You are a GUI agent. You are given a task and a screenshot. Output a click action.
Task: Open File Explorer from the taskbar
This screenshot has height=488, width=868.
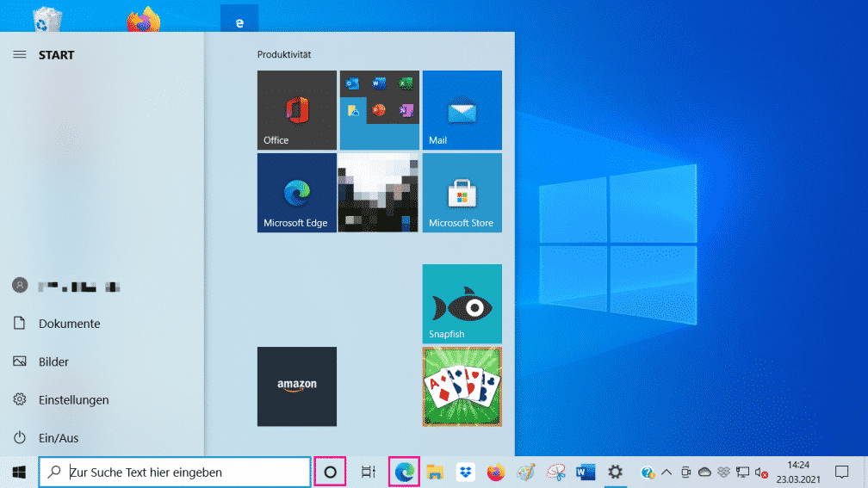435,472
